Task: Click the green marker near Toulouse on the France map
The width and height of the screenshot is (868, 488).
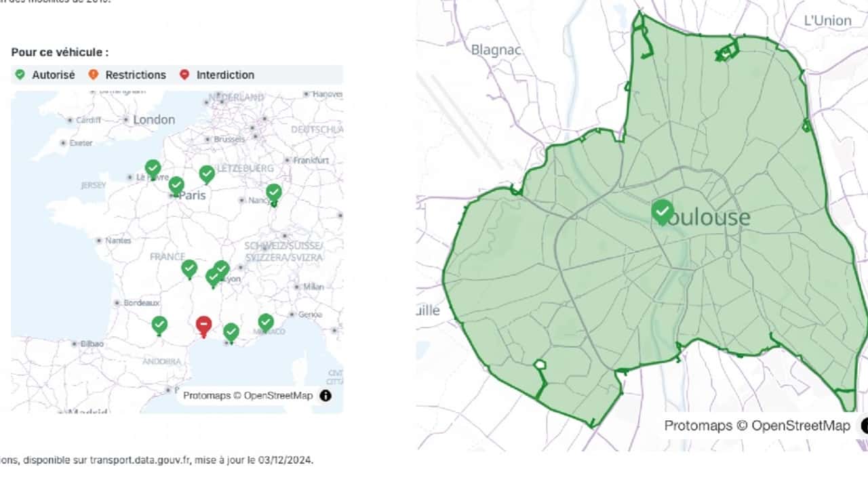Action: [x=159, y=325]
